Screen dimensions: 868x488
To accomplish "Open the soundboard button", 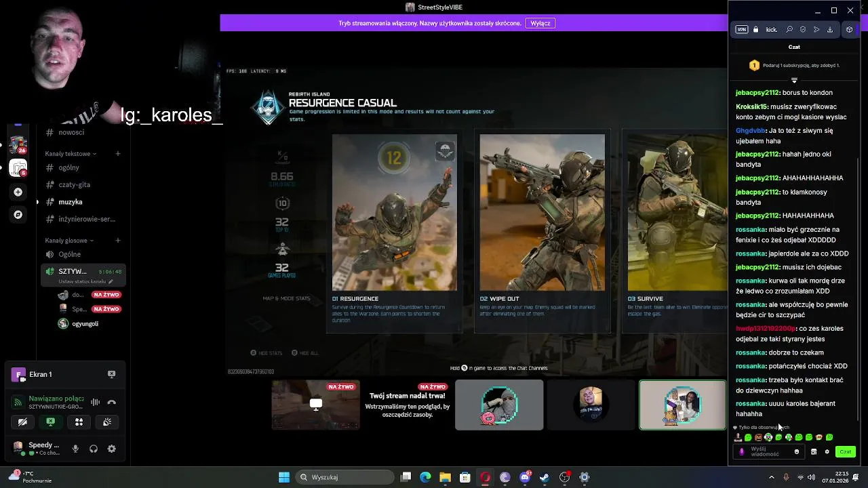I will click(107, 422).
